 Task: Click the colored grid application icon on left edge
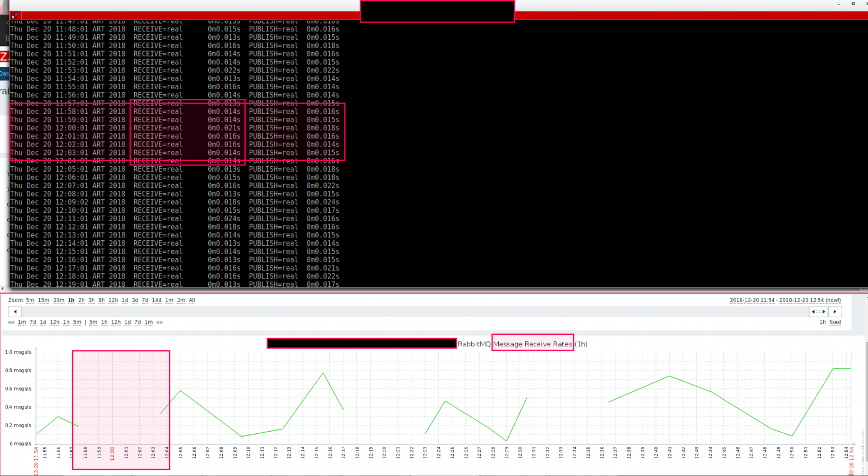(7, 39)
